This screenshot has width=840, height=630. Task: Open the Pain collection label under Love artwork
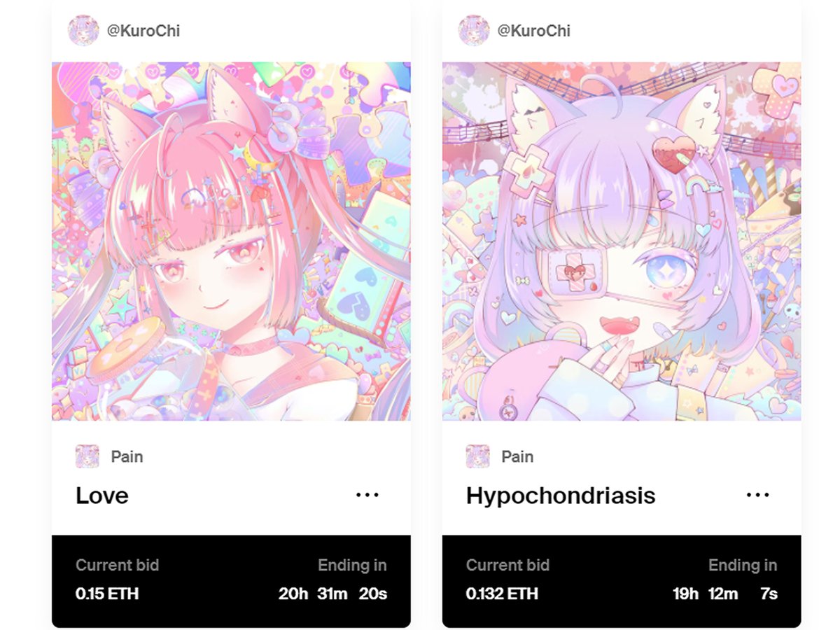[x=127, y=456]
